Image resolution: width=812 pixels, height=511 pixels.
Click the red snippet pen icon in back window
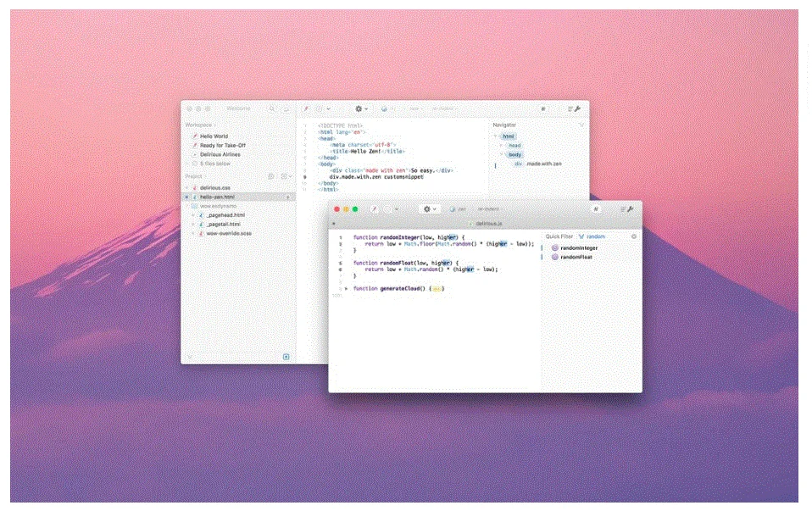pyautogui.click(x=307, y=108)
